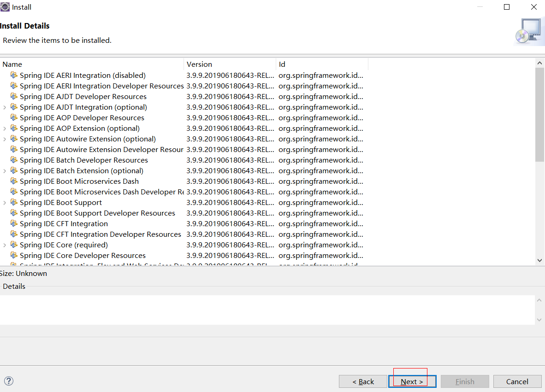Click the icon of Spring IDE Core Developer Resources
Image resolution: width=545 pixels, height=392 pixels.
tap(14, 255)
